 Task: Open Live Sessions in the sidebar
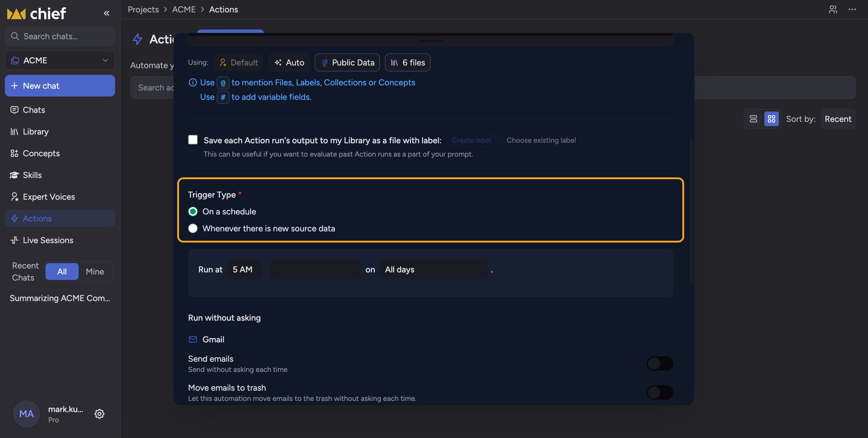60,240
